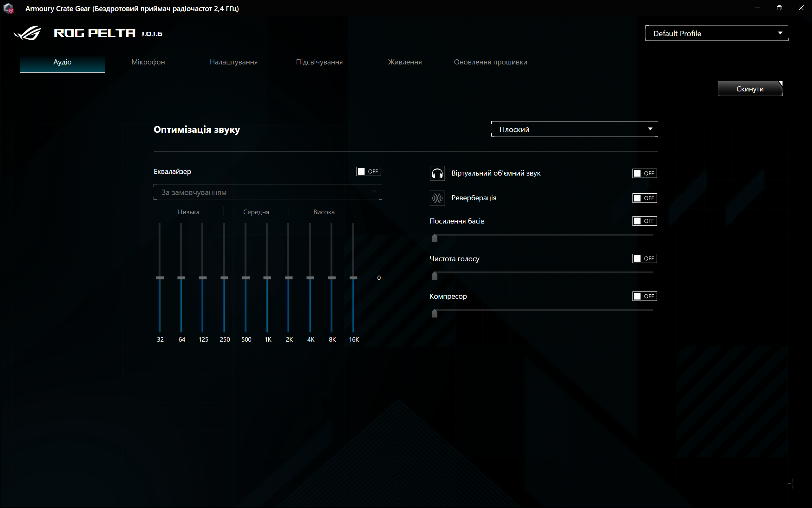Switch to the Живлення tab
The height and width of the screenshot is (508, 812).
tap(405, 62)
